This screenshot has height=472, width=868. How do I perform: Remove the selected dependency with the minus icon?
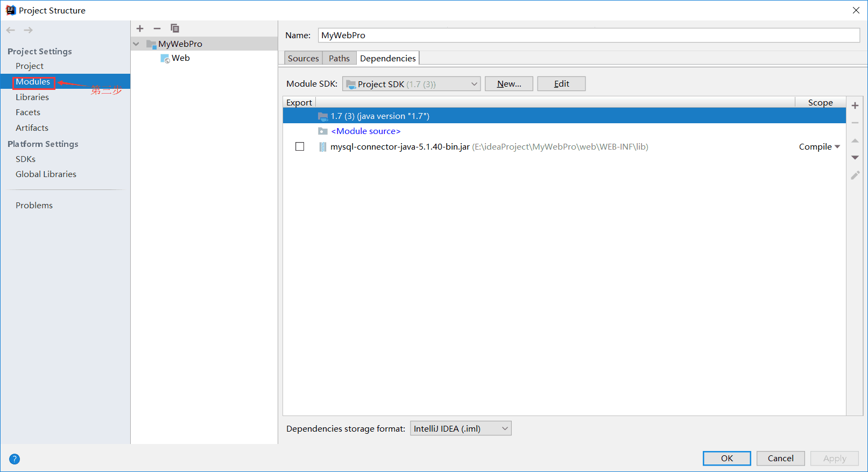(855, 123)
